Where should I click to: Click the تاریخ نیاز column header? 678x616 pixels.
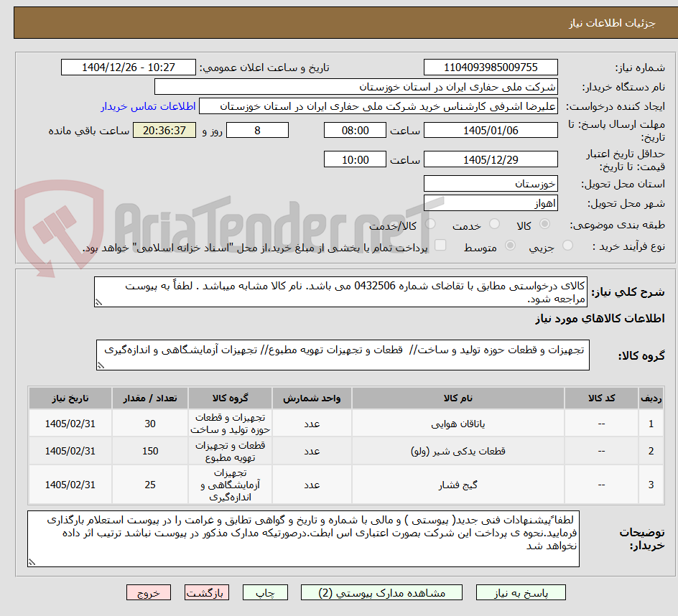70,398
